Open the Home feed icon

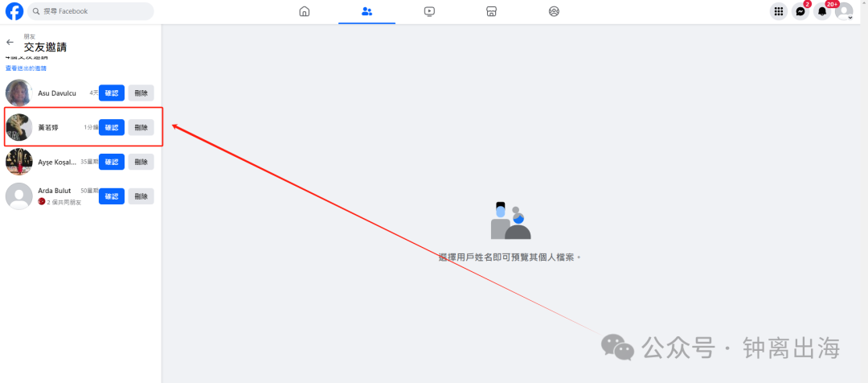tap(305, 11)
